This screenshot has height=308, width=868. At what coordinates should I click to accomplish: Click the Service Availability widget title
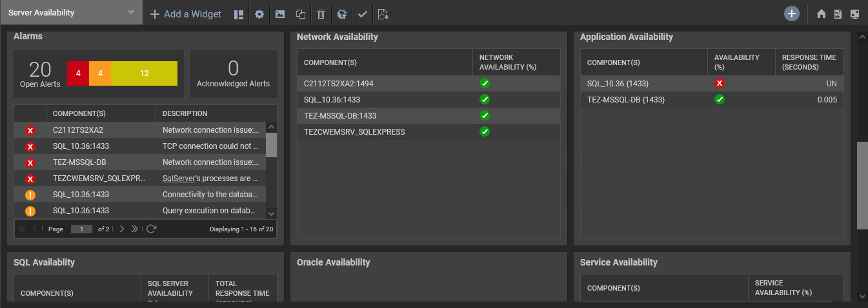pos(619,262)
